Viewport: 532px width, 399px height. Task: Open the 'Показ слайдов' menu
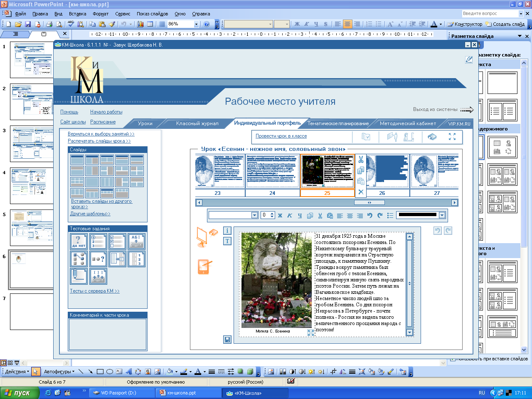point(153,14)
